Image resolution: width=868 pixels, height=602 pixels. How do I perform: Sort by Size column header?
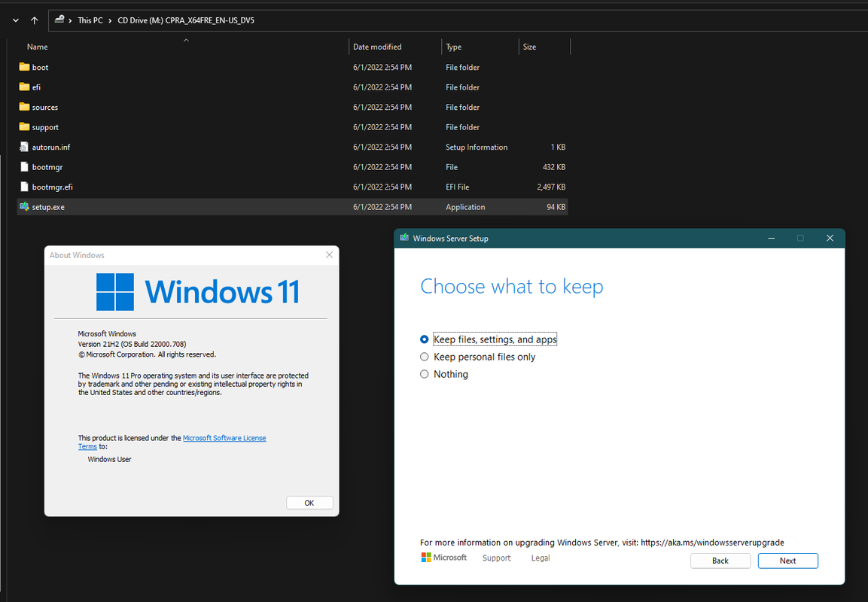(530, 47)
